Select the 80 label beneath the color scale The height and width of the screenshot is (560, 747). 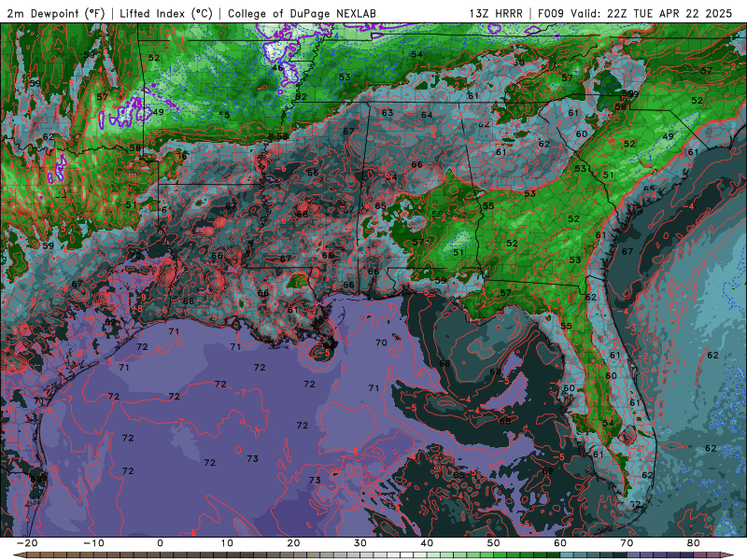(x=694, y=543)
